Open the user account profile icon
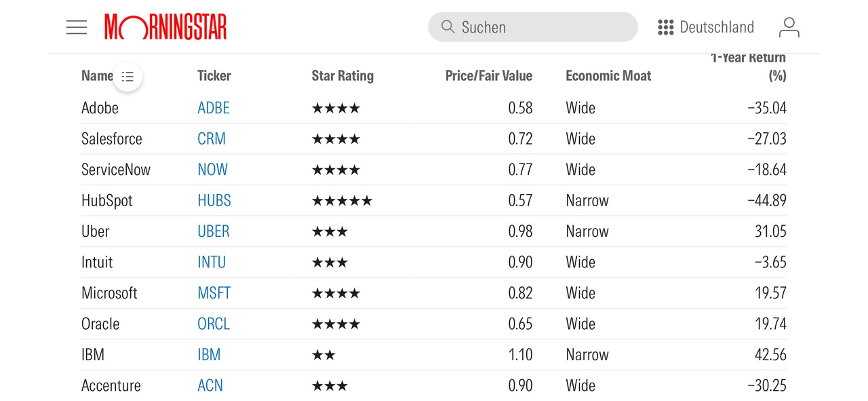Image resolution: width=868 pixels, height=401 pixels. tap(789, 27)
